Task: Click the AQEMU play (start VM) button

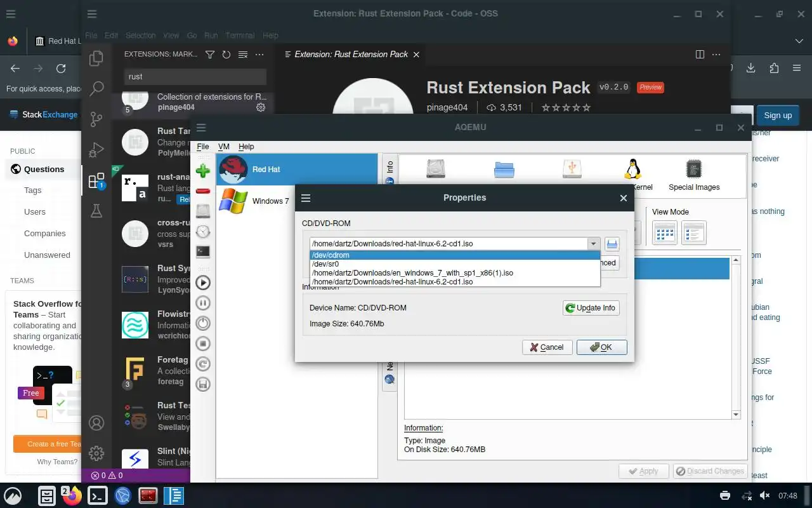Action: [x=203, y=283]
